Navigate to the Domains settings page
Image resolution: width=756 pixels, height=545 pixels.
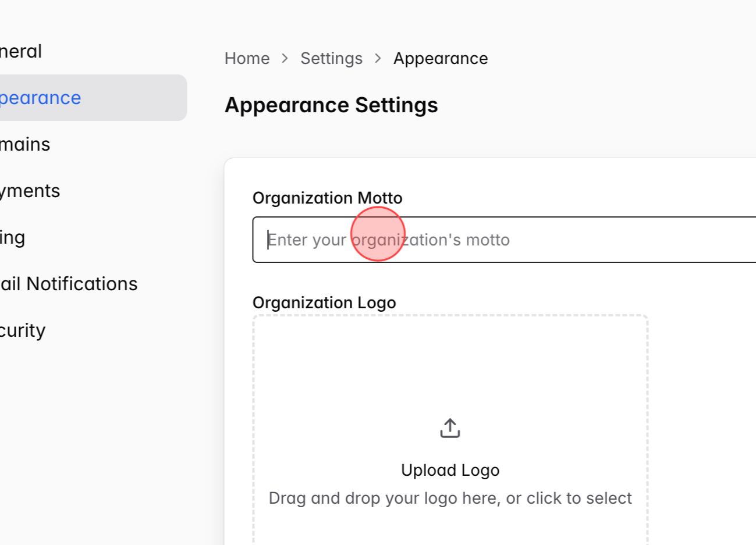(25, 144)
